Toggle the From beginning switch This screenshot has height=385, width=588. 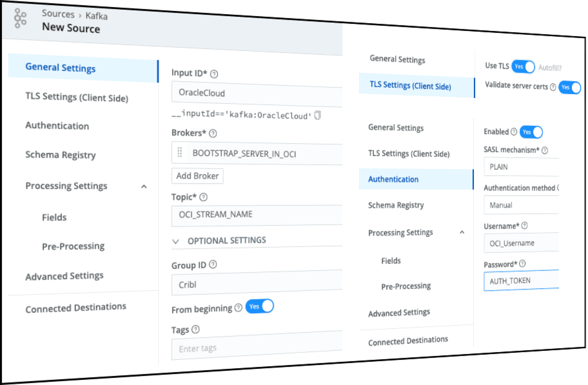pos(260,306)
